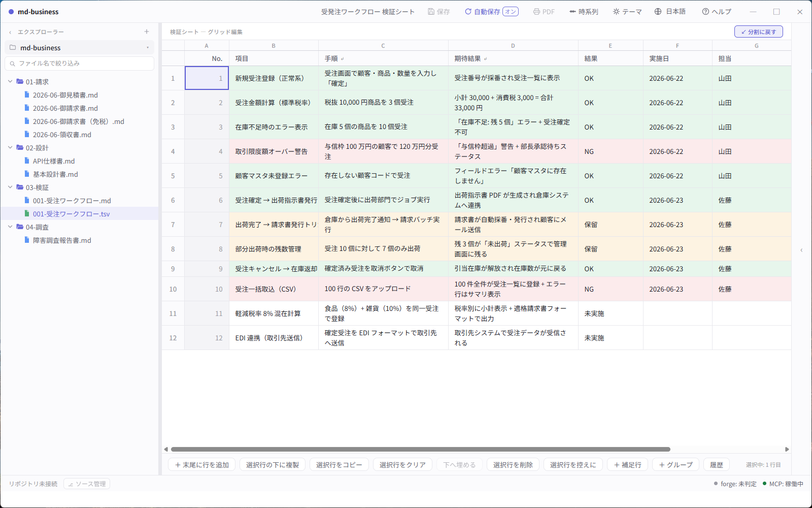Screen dimensions: 812x508
Task: Collapse the 01-請求 folder
Action: (x=10, y=81)
